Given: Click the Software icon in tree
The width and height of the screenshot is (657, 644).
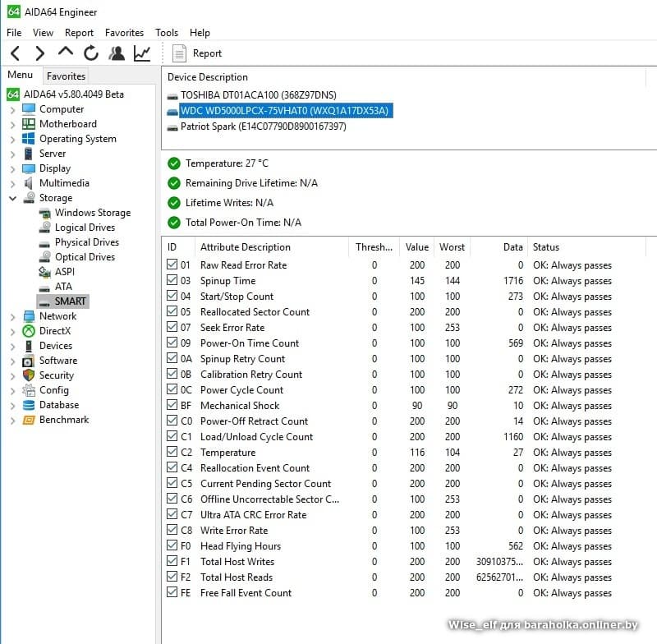Looking at the screenshot, I should (x=29, y=361).
